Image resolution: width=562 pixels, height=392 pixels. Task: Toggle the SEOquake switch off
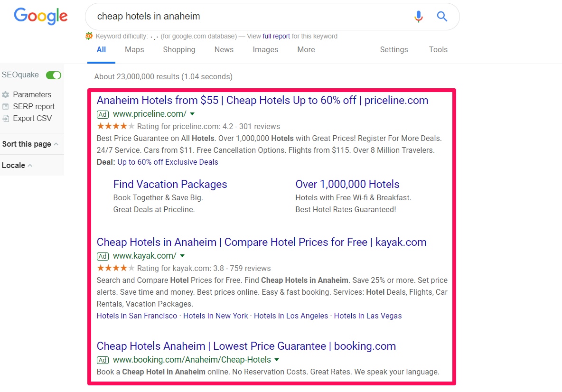click(x=54, y=75)
